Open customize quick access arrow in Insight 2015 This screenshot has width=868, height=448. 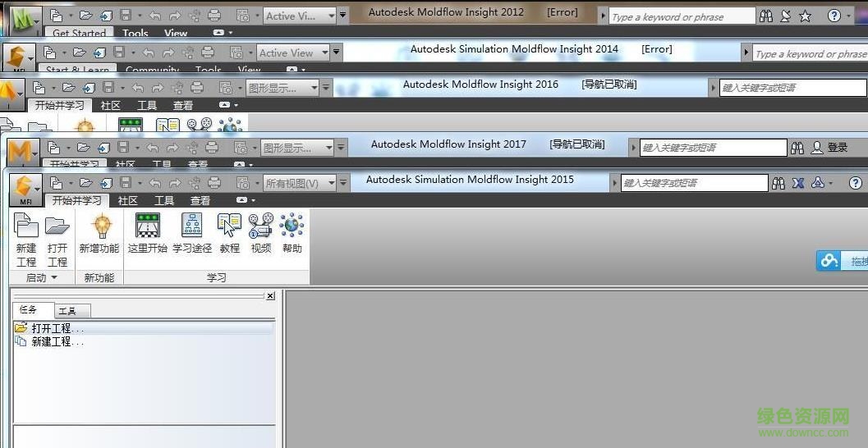coord(344,183)
